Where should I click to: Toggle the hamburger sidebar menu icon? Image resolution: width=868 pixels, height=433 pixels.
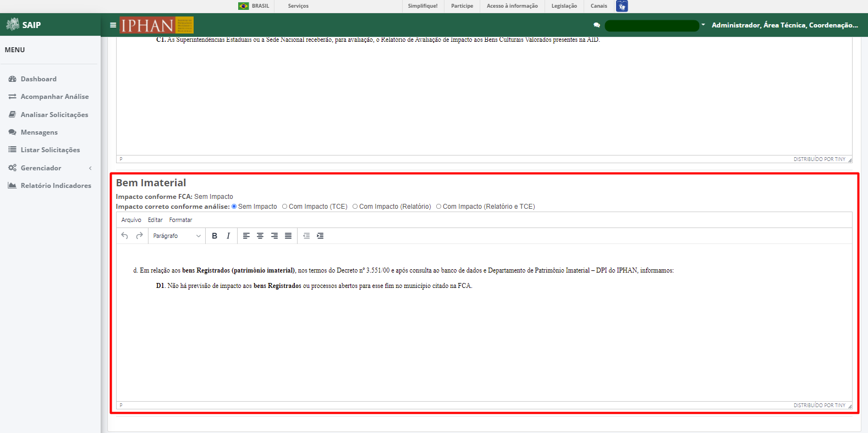tap(113, 25)
